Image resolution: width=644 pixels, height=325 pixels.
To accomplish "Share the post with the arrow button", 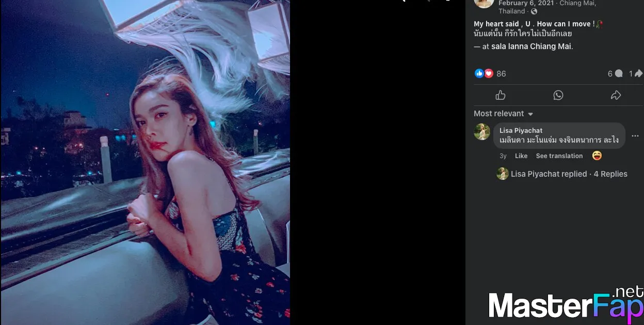I will [616, 95].
